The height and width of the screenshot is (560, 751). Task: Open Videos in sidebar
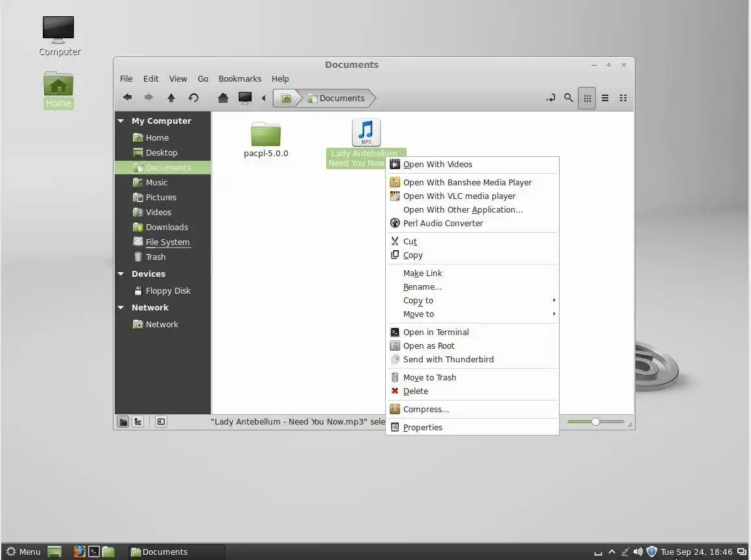click(163, 212)
